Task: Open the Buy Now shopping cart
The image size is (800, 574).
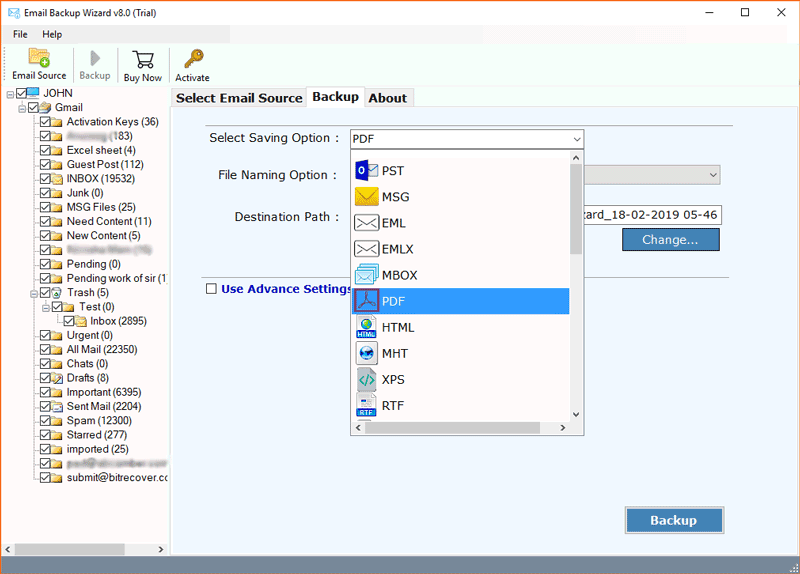Action: (143, 59)
